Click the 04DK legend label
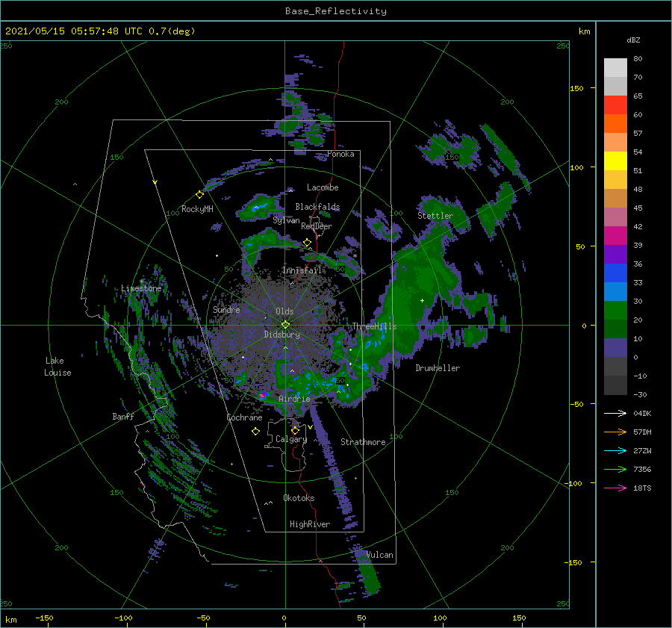The height and width of the screenshot is (628, 672). tap(642, 413)
